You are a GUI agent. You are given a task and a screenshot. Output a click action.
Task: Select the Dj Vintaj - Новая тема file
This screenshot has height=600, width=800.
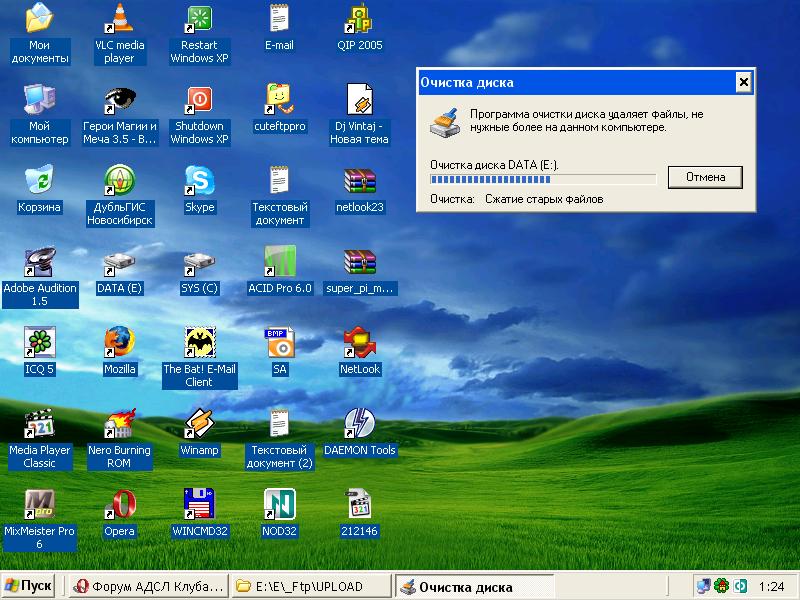360,99
